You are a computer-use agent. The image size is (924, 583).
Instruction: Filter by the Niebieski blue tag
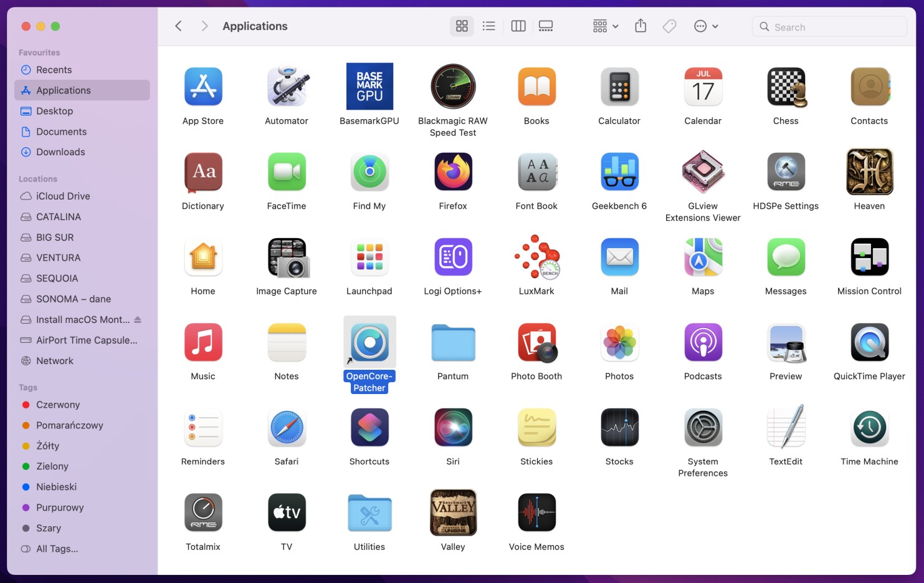(x=82, y=487)
